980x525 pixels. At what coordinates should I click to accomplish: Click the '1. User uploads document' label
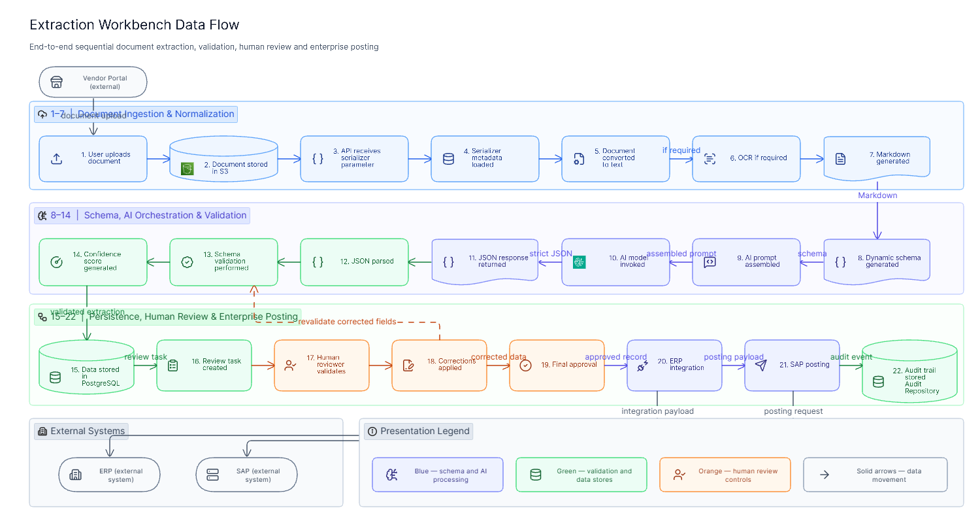[106, 158]
